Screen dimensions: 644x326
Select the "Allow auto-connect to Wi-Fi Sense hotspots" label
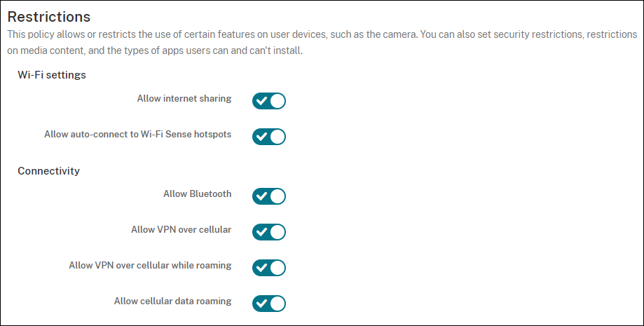point(137,134)
